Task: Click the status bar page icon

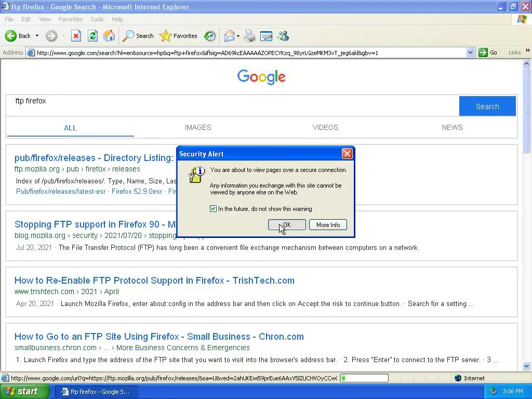Action: pos(5,378)
